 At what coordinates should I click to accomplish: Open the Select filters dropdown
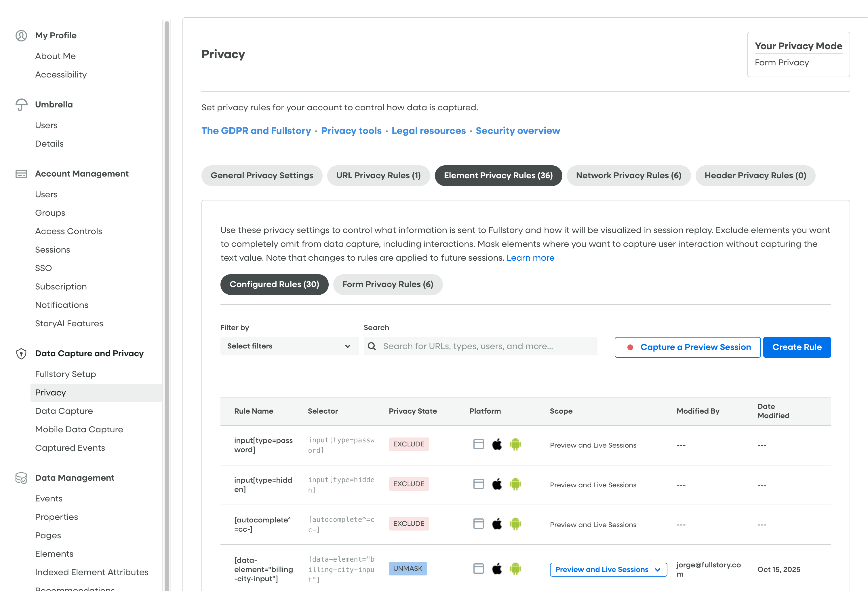point(290,346)
